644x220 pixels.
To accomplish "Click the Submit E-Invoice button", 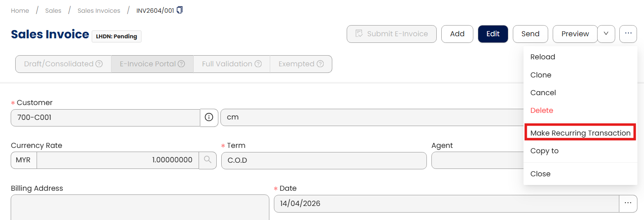I will click(391, 34).
